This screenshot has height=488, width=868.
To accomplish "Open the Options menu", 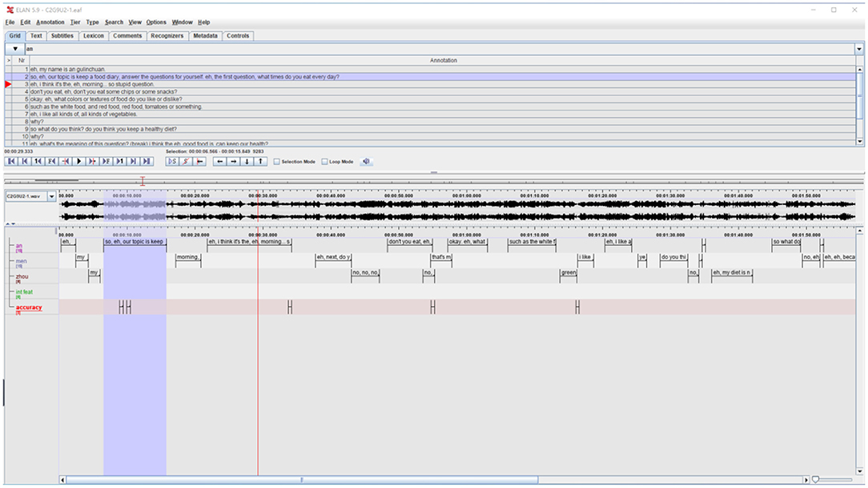I will 156,22.
